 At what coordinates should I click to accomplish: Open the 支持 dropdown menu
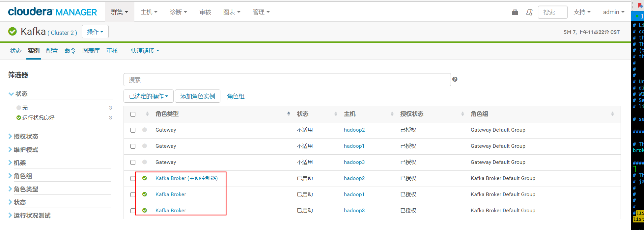click(x=582, y=12)
